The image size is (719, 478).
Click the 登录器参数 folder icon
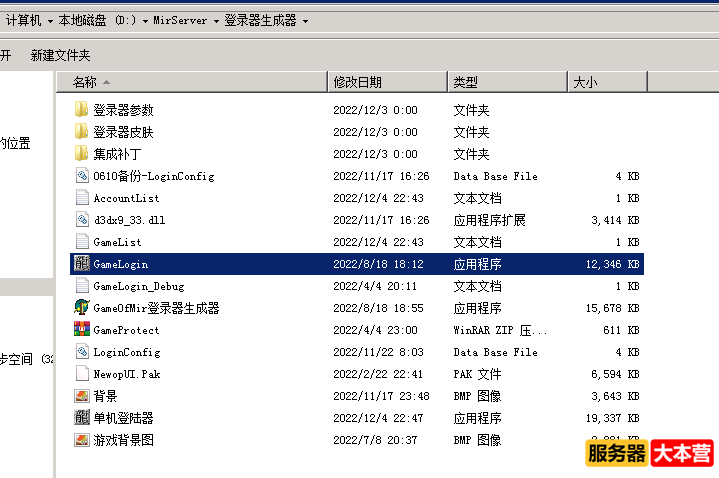(82, 110)
